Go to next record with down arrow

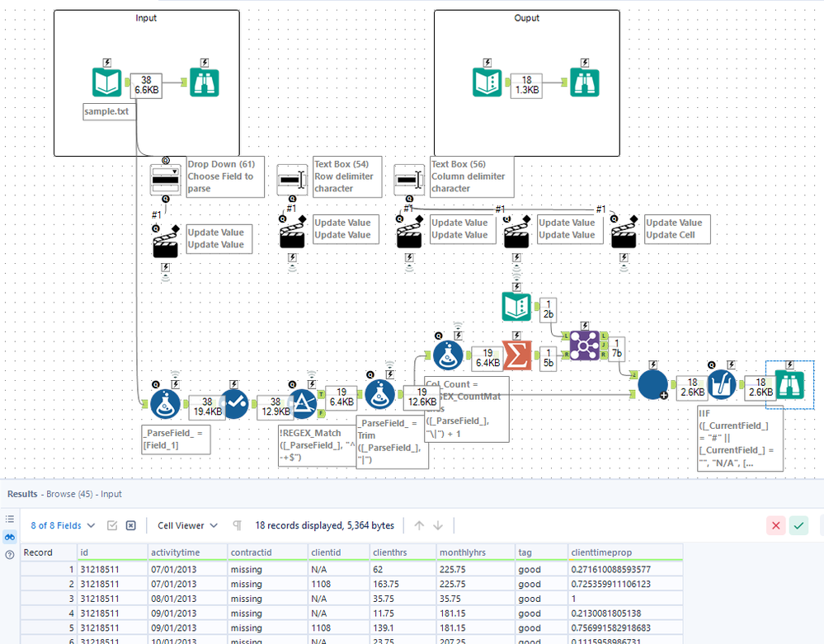coord(438,525)
